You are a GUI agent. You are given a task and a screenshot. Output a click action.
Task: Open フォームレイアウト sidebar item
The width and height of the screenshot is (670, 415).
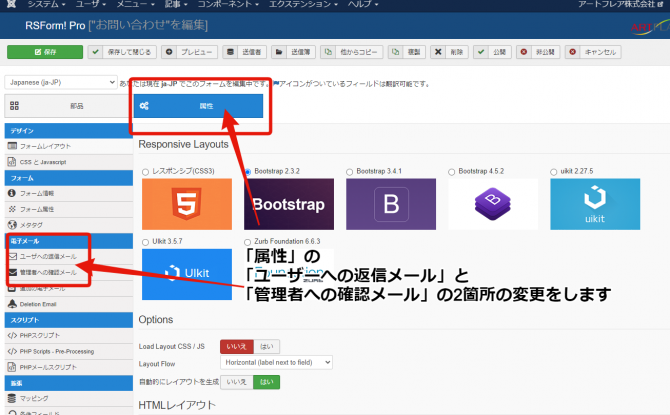(x=68, y=146)
